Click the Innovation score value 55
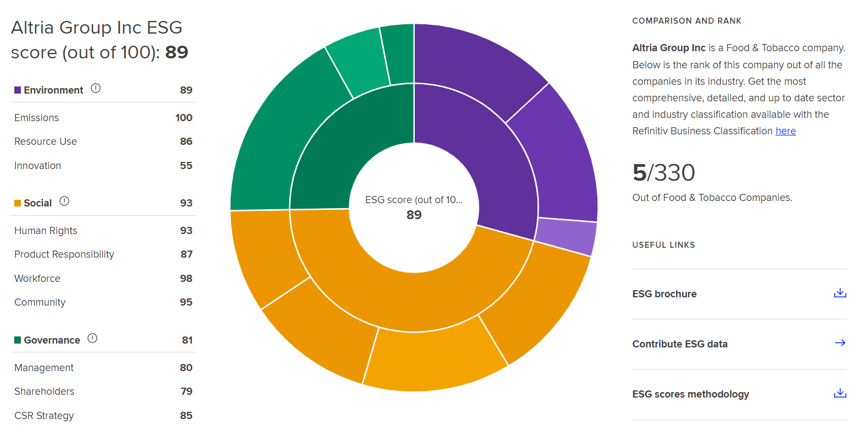Viewport: 868px width, 435px height. 186,166
